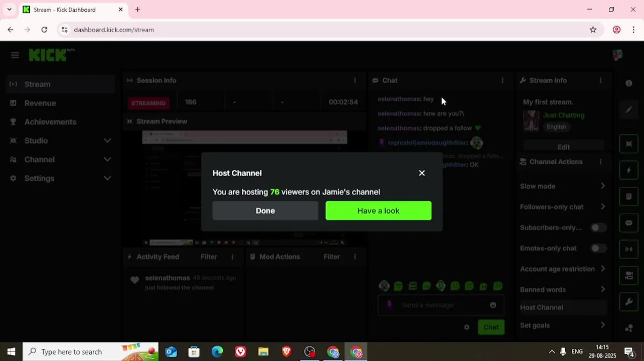Bookmark this page with the star icon
This screenshot has width=644, height=361.
593,30
